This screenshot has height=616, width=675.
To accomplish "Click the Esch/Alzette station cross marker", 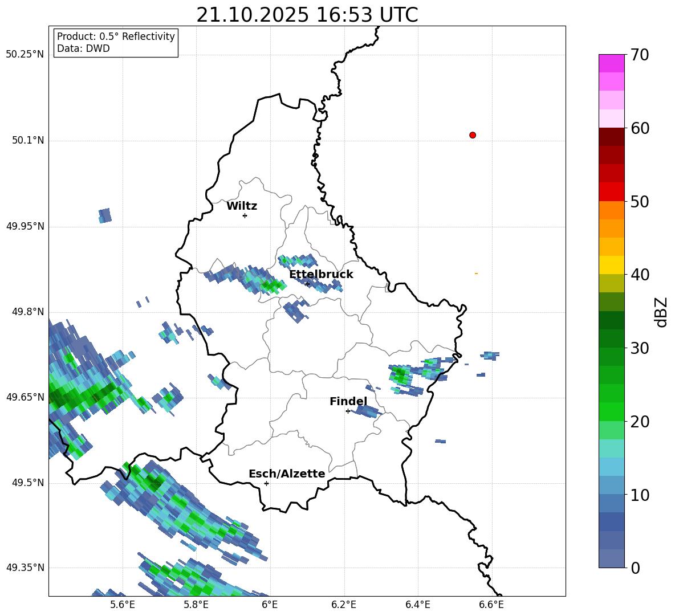I will (x=266, y=483).
